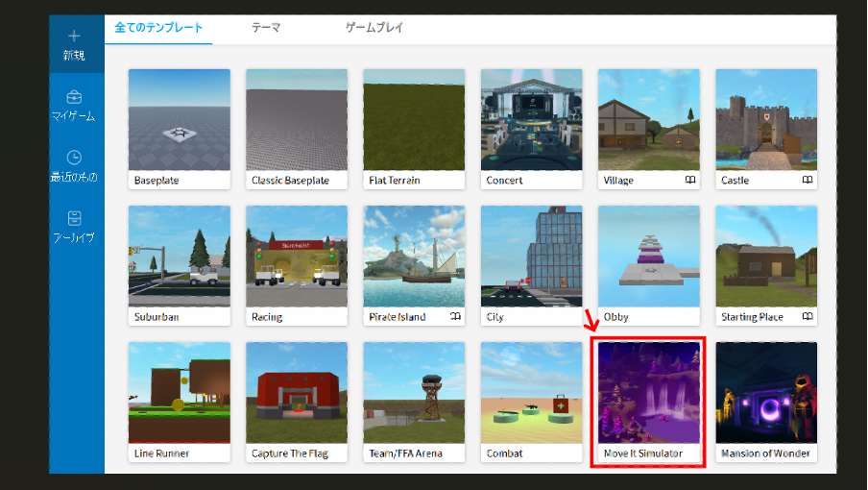The height and width of the screenshot is (490, 868).
Task: Click the 新規 plus icon in sidebar
Action: (75, 37)
